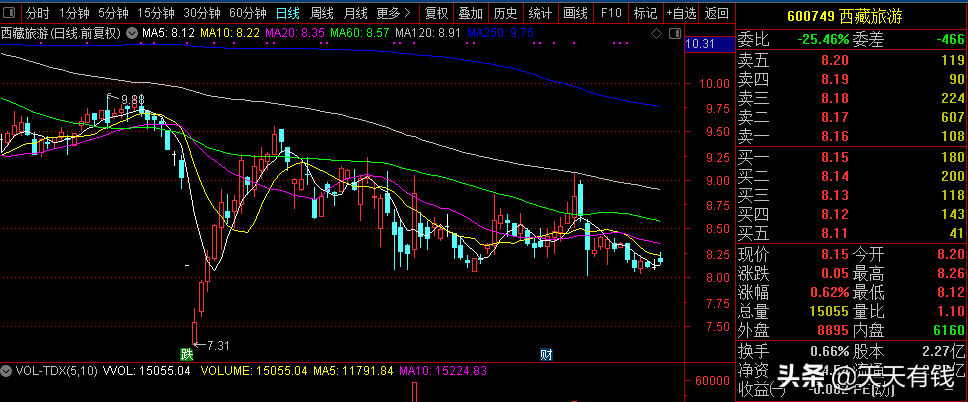Toggle right info panel icon
The image size is (968, 402).
(675, 33)
